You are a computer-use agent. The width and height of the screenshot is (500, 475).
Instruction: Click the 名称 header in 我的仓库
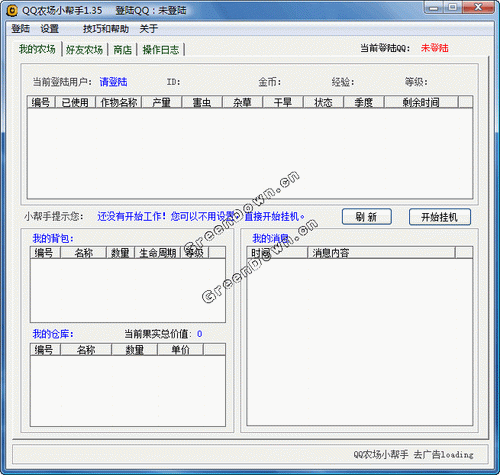(x=86, y=350)
